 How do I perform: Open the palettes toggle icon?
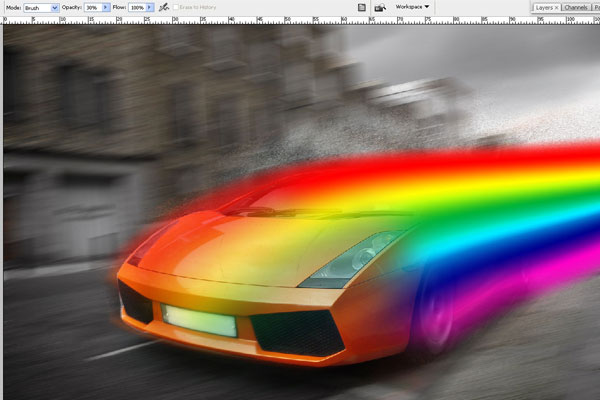pyautogui.click(x=362, y=7)
